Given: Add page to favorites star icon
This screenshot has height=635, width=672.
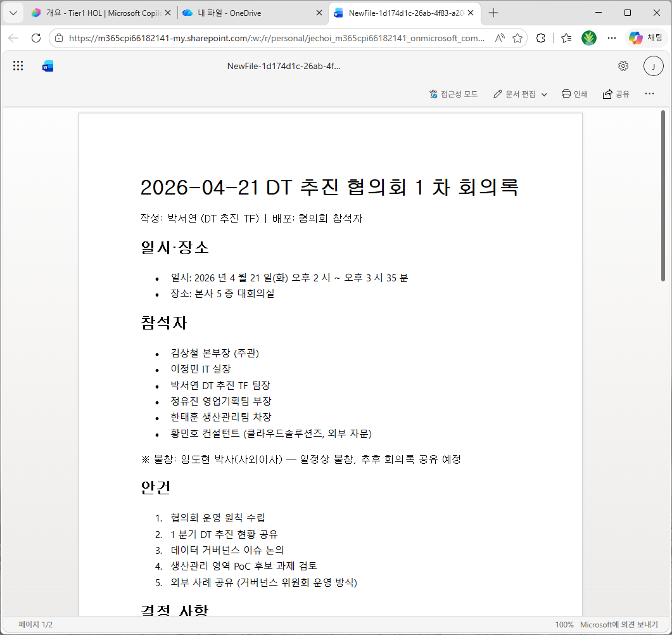Looking at the screenshot, I should click(x=517, y=38).
